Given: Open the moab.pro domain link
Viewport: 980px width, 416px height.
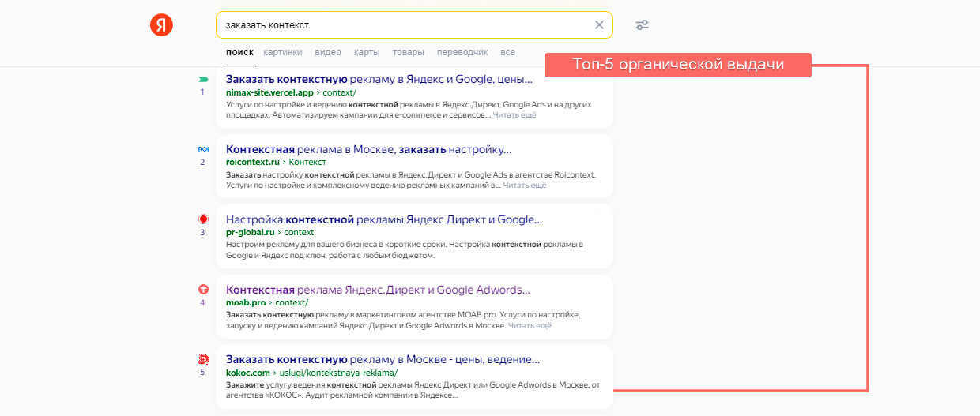Looking at the screenshot, I should tap(246, 302).
